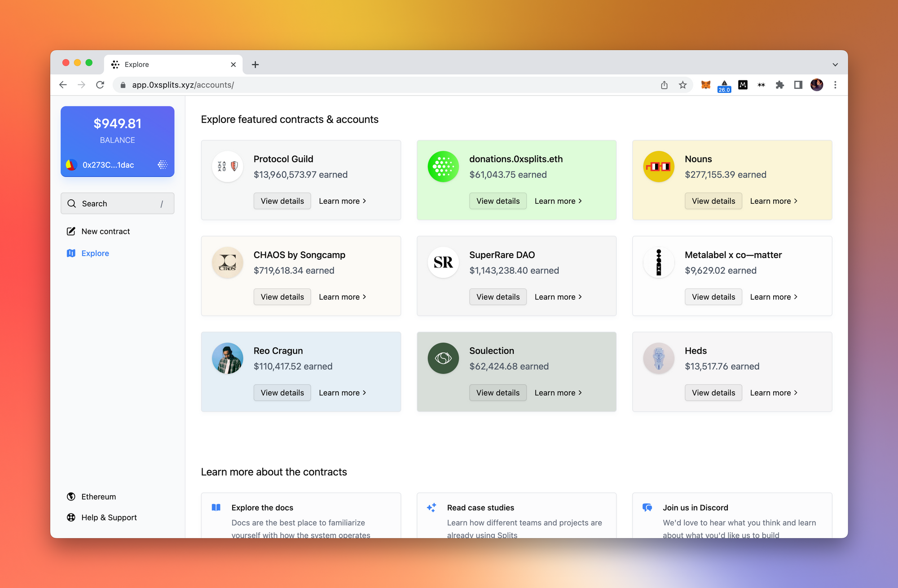Reload the page with refresh icon
898x588 pixels.
point(100,85)
